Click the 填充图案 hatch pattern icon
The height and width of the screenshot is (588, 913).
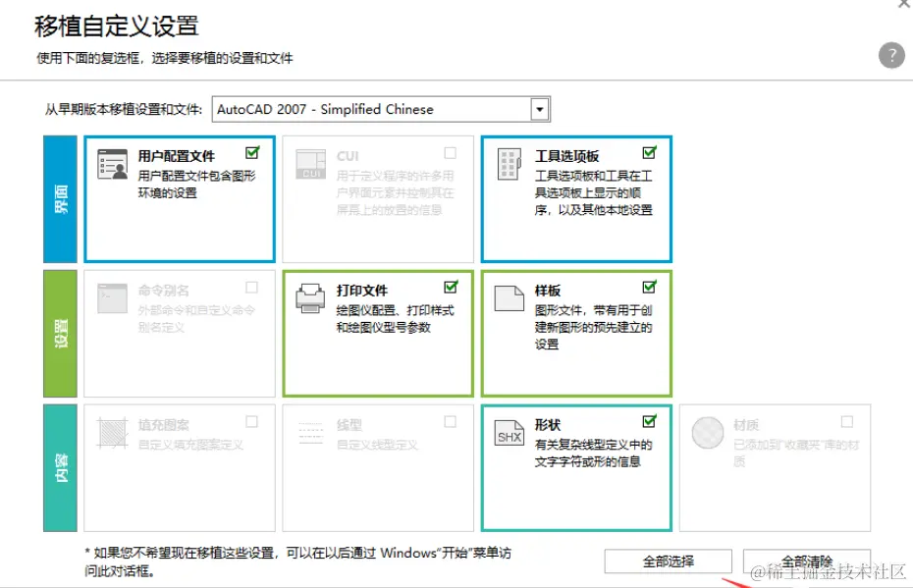[x=112, y=429]
